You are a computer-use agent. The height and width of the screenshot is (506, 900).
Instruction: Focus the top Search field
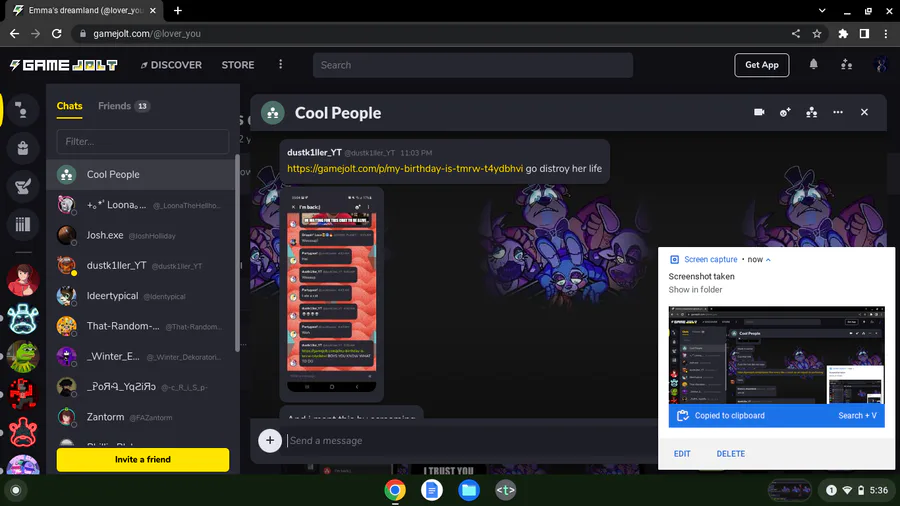coord(473,65)
